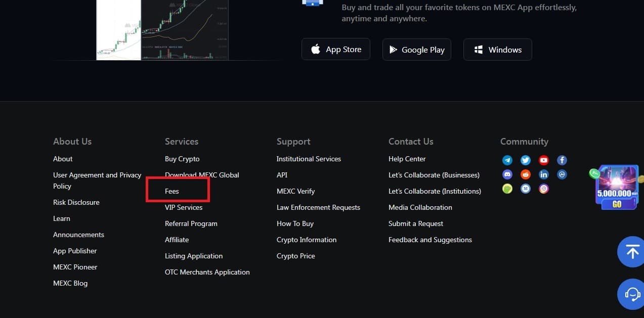Image resolution: width=644 pixels, height=318 pixels.
Task: Go to VIP Services
Action: [x=184, y=207]
